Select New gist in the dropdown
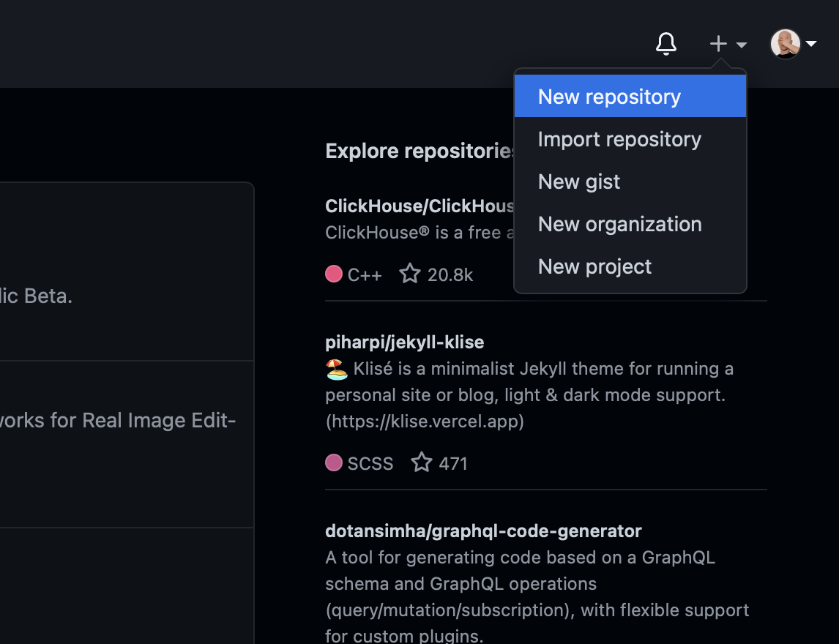Screen dimensions: 839x644 pos(630,181)
